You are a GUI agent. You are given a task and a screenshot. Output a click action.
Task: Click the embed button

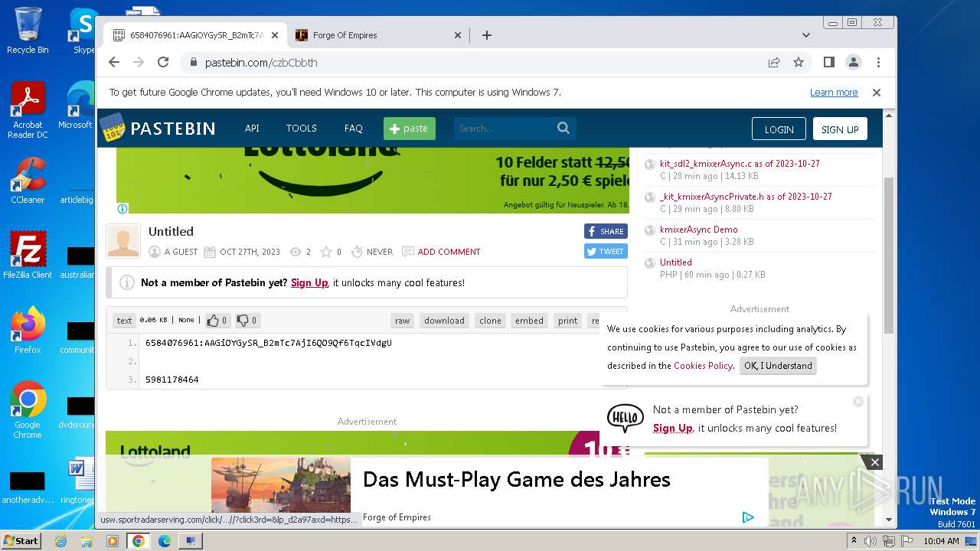click(529, 321)
